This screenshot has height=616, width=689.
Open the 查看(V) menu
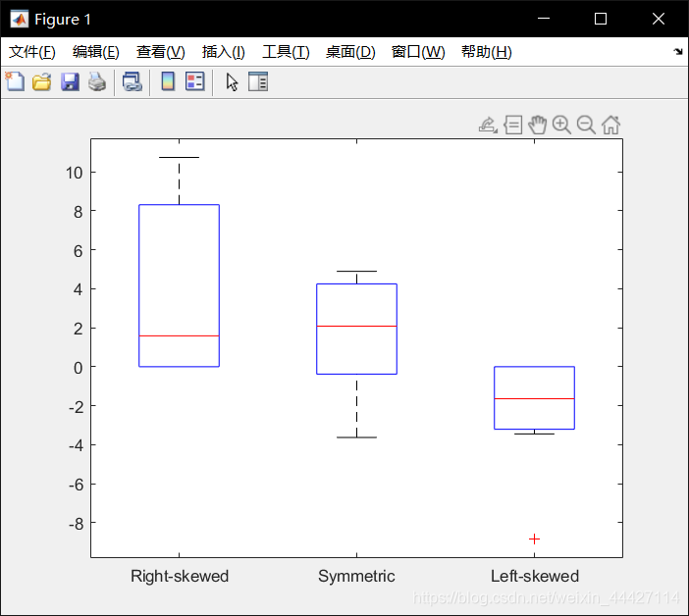[160, 52]
